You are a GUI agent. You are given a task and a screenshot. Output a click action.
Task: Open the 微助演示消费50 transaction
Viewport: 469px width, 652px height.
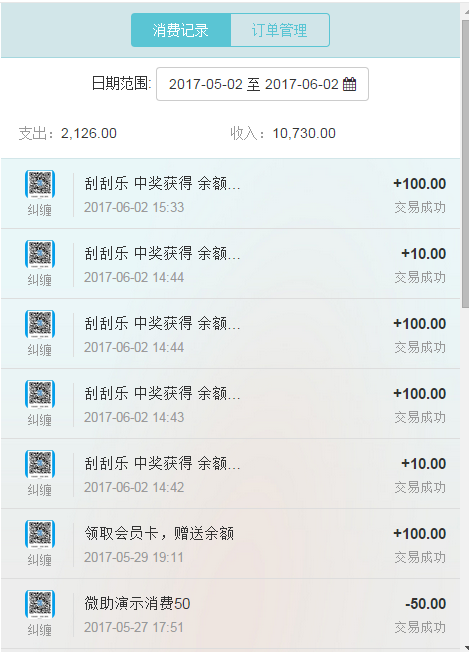[x=230, y=613]
